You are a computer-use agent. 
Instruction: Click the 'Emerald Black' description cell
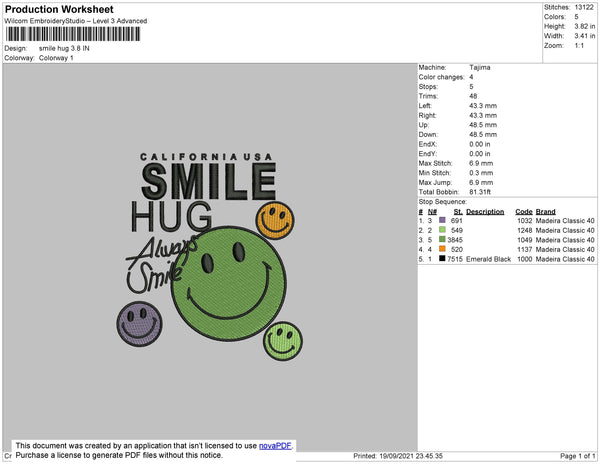point(488,259)
